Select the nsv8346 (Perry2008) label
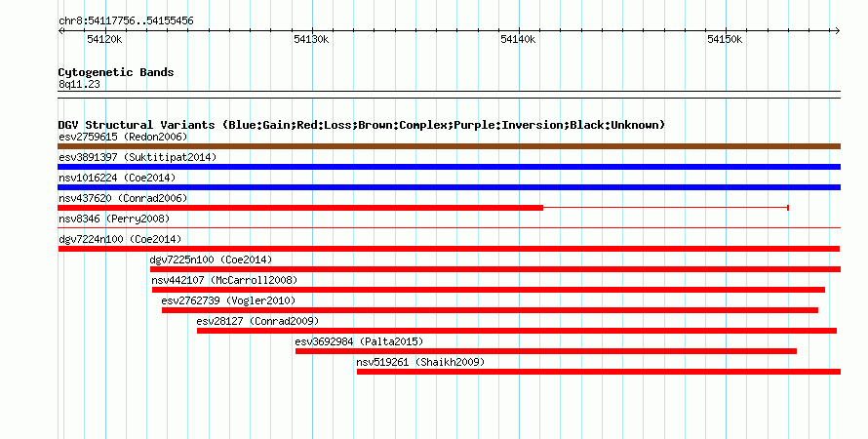Image resolution: width=868 pixels, height=439 pixels. pyautogui.click(x=114, y=219)
